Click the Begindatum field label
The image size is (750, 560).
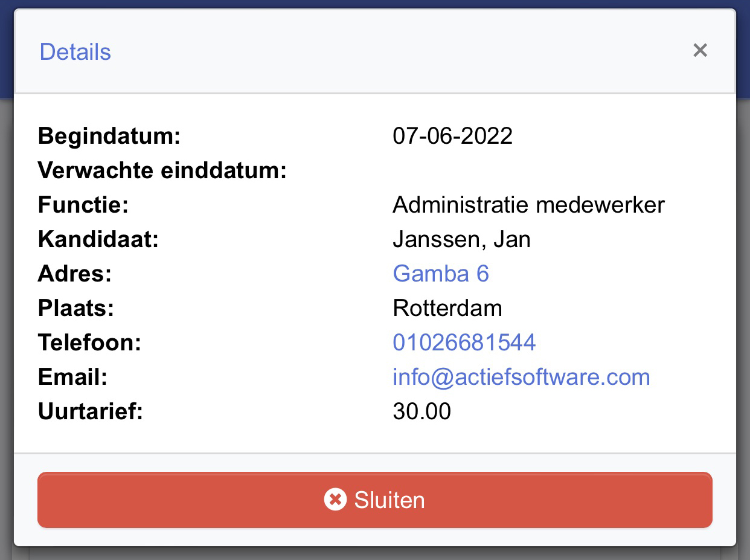(x=109, y=136)
